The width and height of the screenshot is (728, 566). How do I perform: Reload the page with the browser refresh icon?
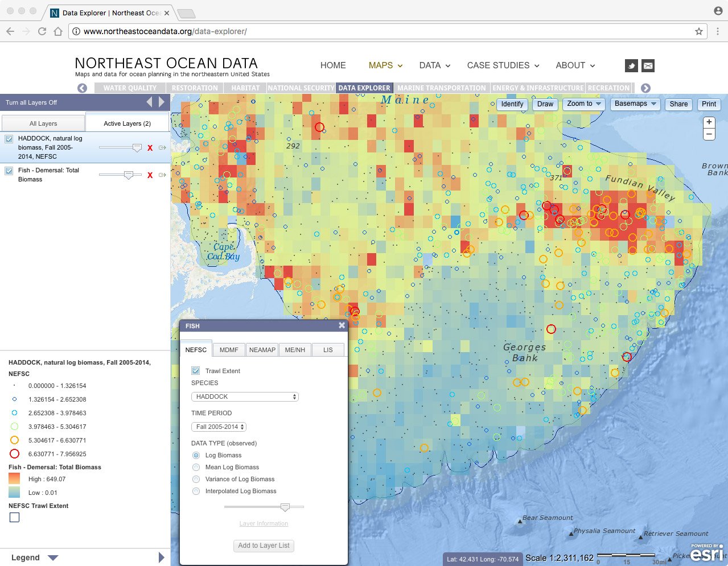[x=42, y=31]
